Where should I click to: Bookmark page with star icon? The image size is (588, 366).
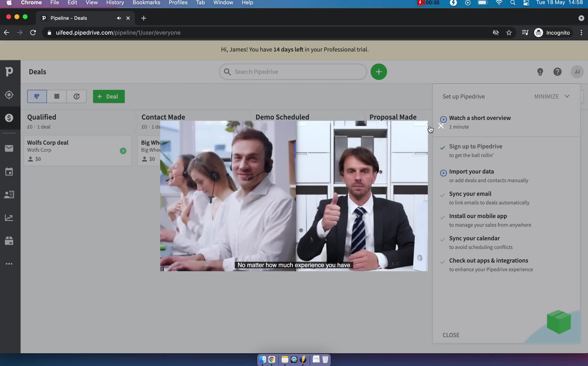[x=509, y=32]
